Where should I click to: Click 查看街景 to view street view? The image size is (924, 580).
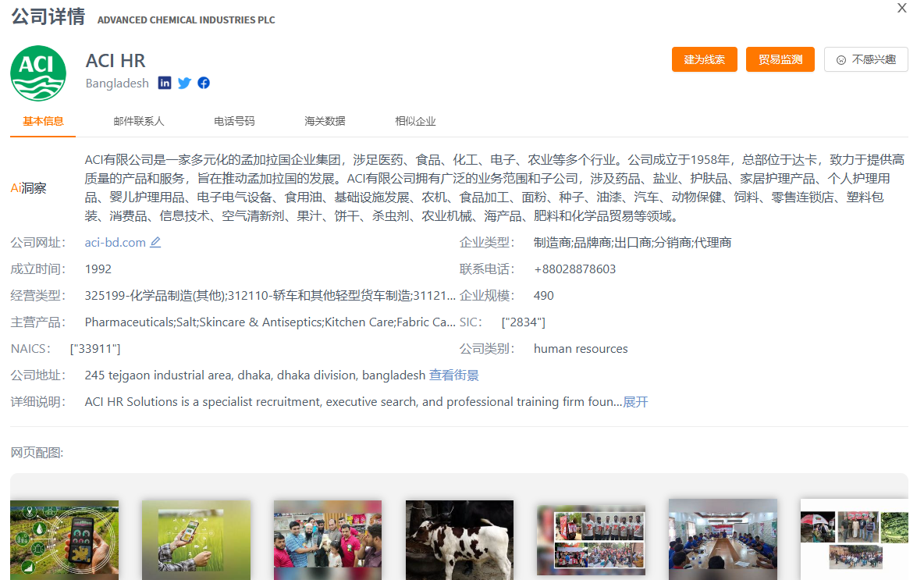click(x=453, y=375)
